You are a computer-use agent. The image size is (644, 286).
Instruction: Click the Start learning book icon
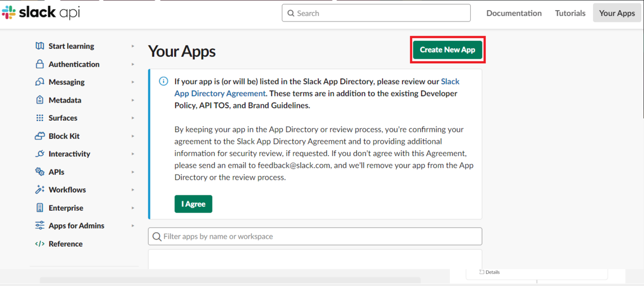40,46
